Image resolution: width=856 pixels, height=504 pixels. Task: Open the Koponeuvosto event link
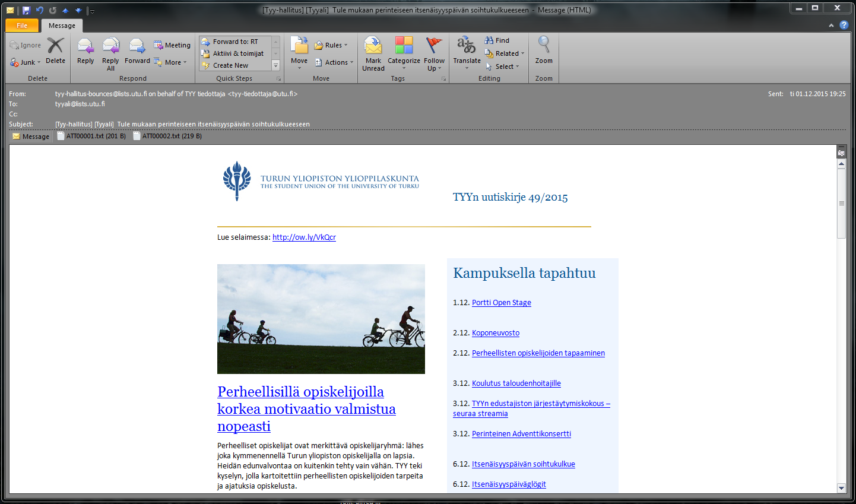496,333
